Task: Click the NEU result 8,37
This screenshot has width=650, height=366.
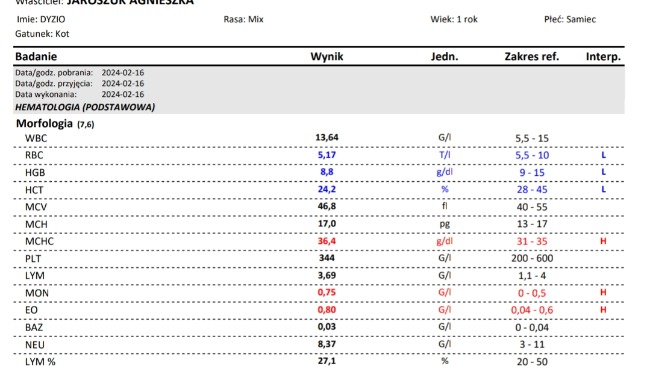Action: [327, 344]
